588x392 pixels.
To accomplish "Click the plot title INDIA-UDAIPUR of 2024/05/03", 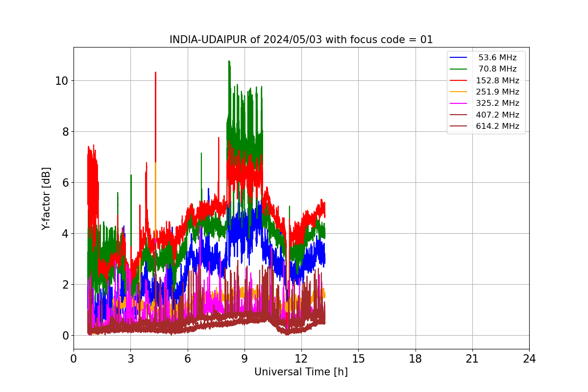I will [x=301, y=40].
